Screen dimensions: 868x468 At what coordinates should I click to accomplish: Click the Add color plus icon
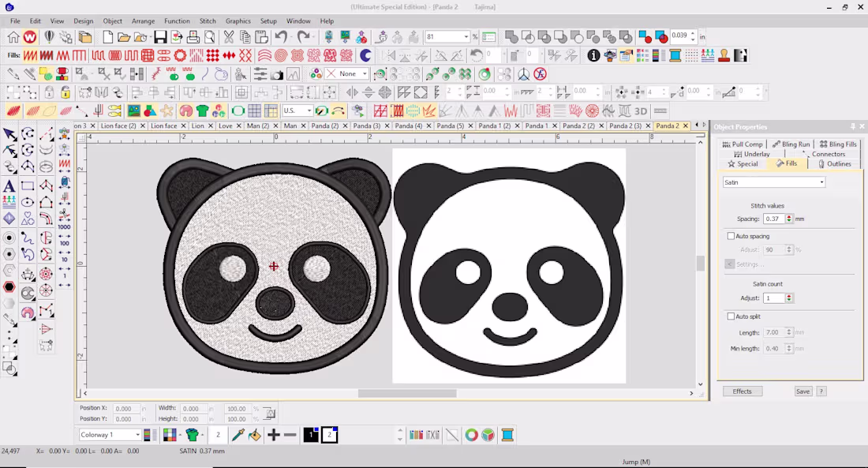point(274,435)
